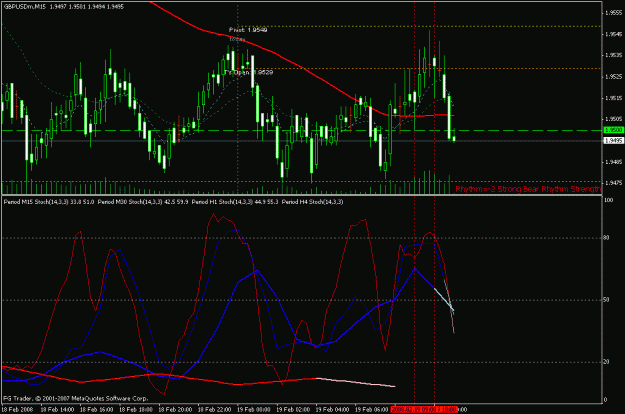Image resolution: width=625 pixels, height=414 pixels.
Task: Click the 20 level on stochastic scale
Action: pos(607,362)
